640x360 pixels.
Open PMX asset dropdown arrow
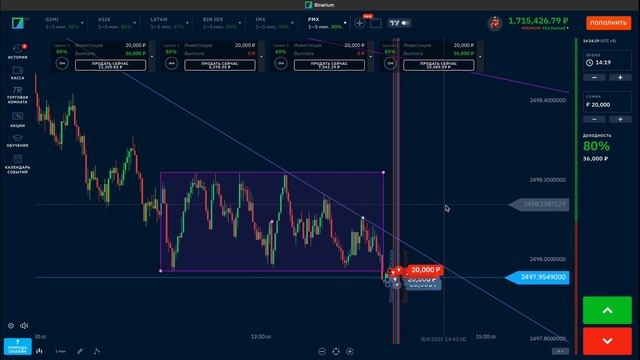pyautogui.click(x=345, y=23)
